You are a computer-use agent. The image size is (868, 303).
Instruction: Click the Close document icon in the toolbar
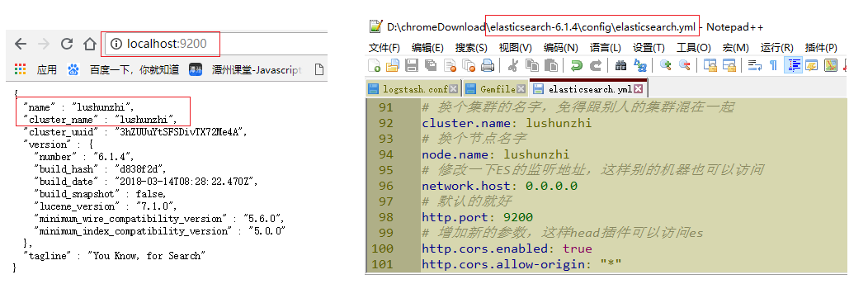click(450, 66)
